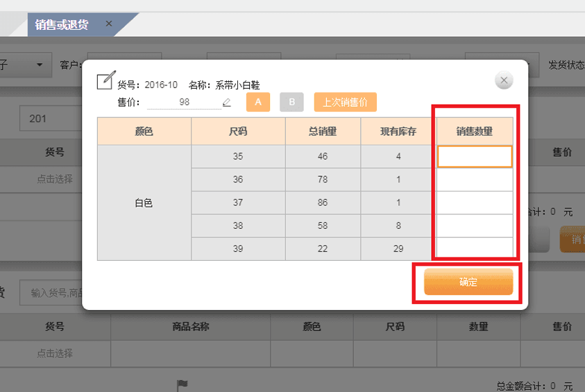
Task: Apply the 上次销售价 price
Action: tap(345, 103)
